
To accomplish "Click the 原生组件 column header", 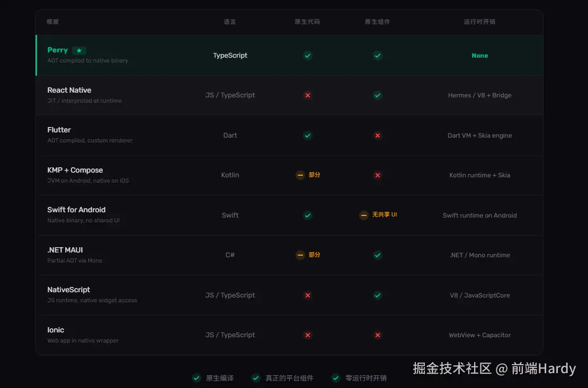I will (x=378, y=22).
